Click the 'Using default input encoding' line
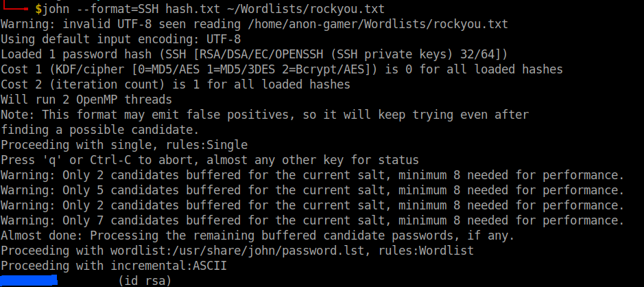Viewport: 644px width, 287px height. point(121,39)
